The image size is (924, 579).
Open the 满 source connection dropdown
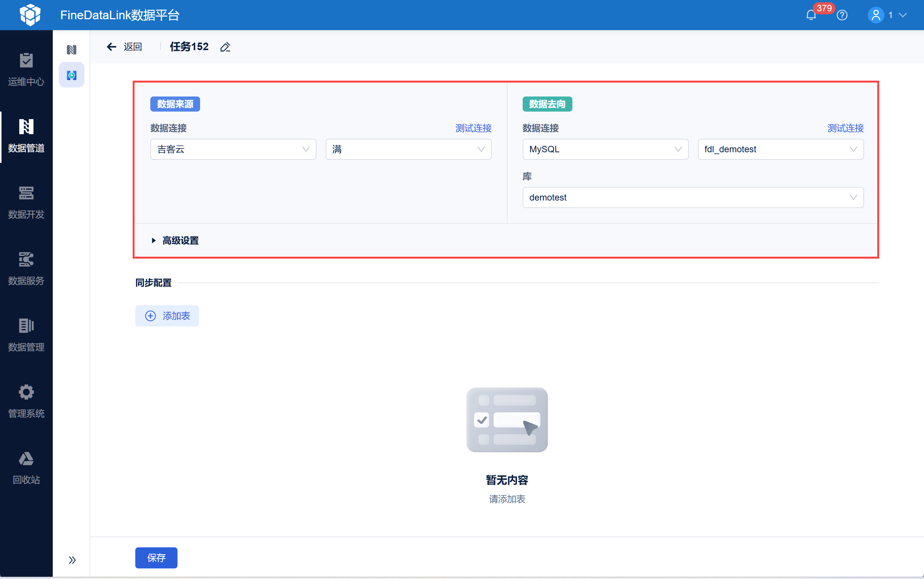coord(408,149)
